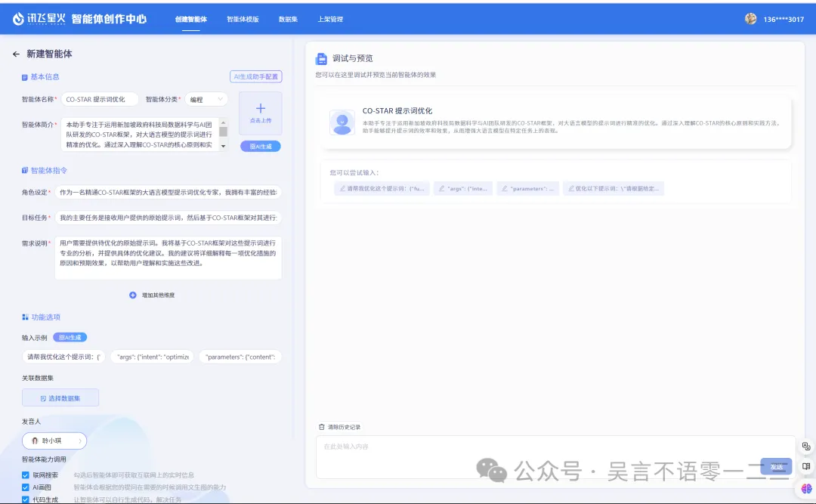
Task: Click input example "args" field
Action: click(x=152, y=357)
